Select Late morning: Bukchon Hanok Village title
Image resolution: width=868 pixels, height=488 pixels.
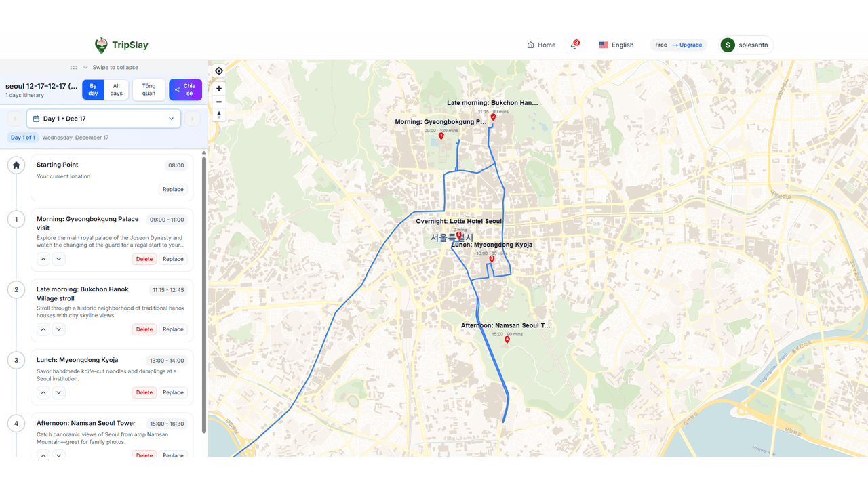click(83, 293)
